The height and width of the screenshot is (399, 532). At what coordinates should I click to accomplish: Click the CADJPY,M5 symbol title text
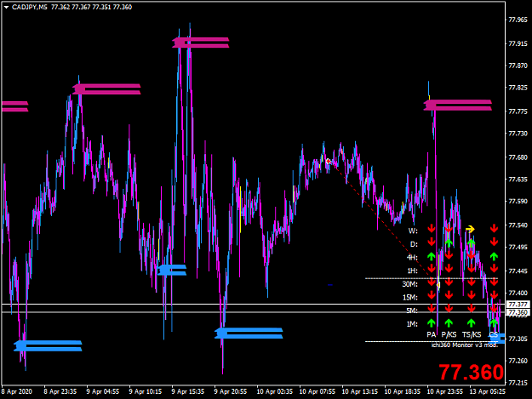click(30, 7)
